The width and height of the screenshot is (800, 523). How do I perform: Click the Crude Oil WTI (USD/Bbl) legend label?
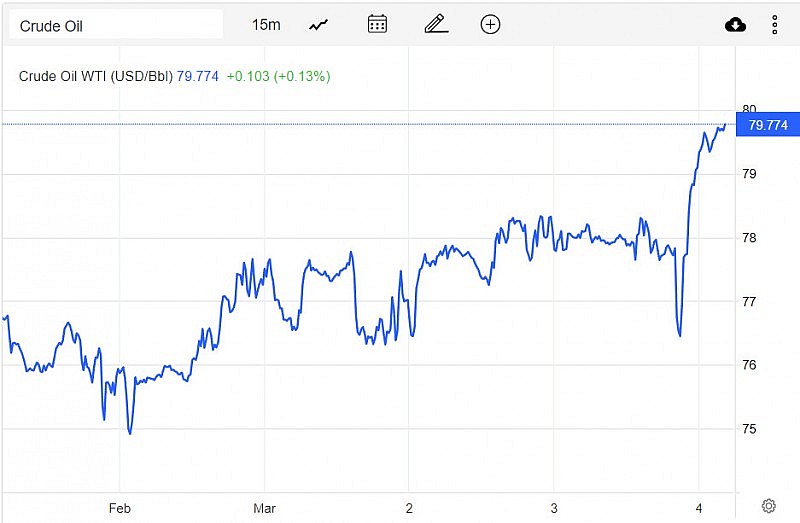96,76
